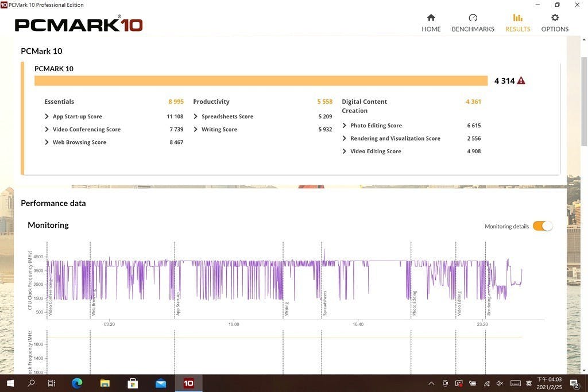Viewport: 588px width, 392px height.
Task: Click the Writing marker in CPU chart
Action: pos(287,309)
